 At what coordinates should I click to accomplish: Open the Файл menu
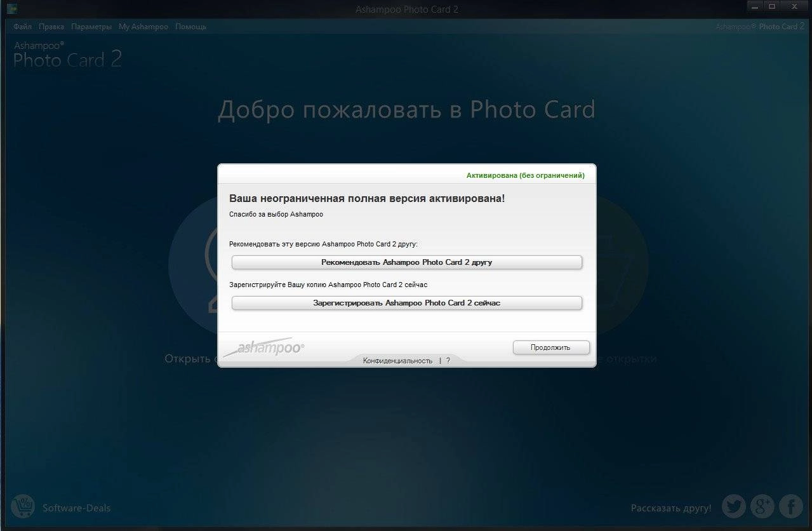tap(22, 27)
